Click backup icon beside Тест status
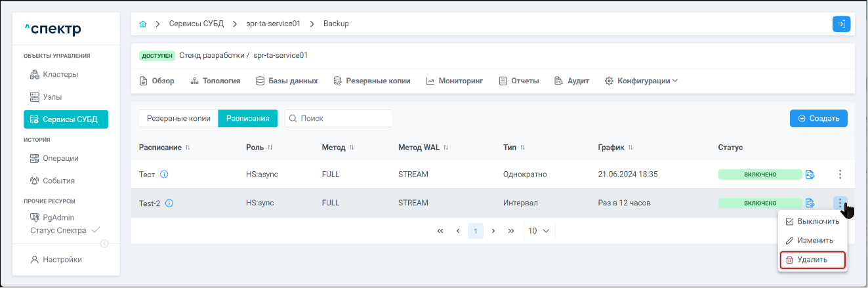 coord(810,175)
